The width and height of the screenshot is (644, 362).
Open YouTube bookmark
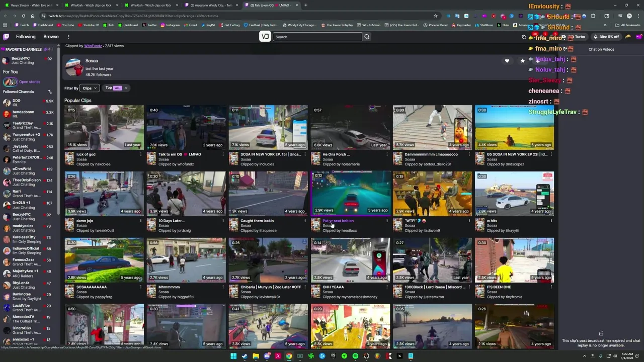click(x=65, y=25)
